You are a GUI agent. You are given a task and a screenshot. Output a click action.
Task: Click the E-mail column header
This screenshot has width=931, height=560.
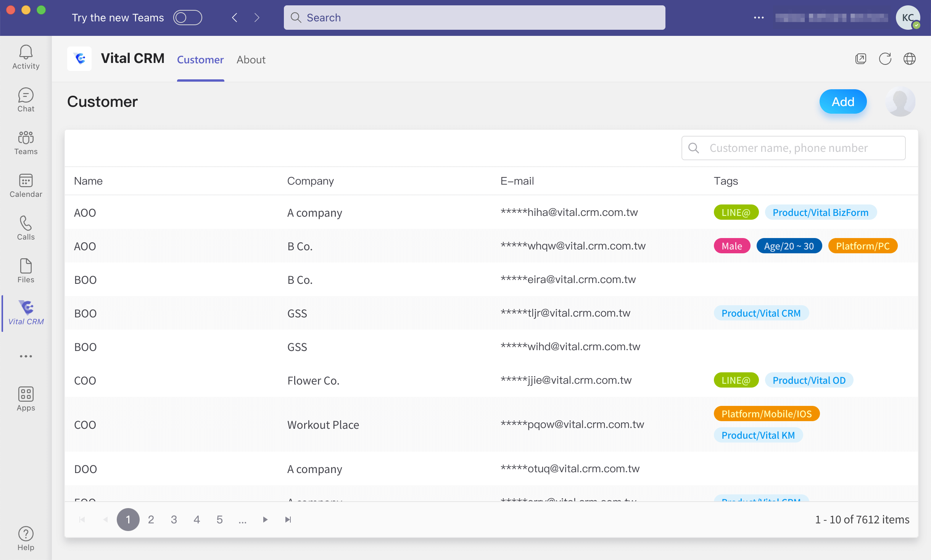click(517, 181)
